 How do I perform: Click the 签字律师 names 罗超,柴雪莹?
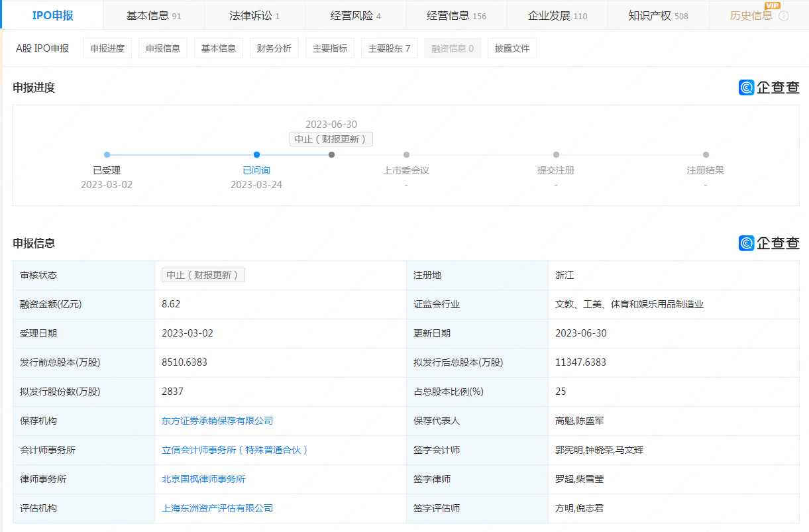(579, 479)
